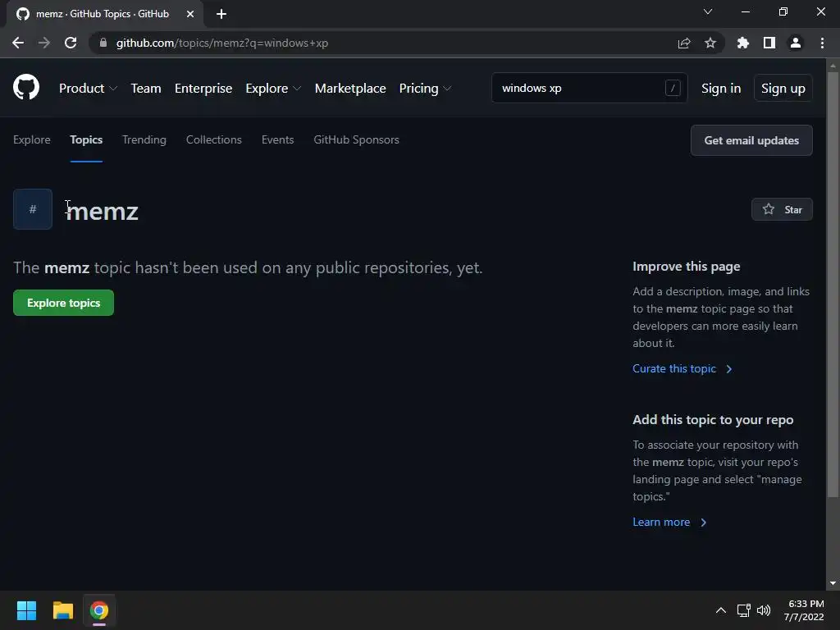Star the memz topic

tap(782, 209)
